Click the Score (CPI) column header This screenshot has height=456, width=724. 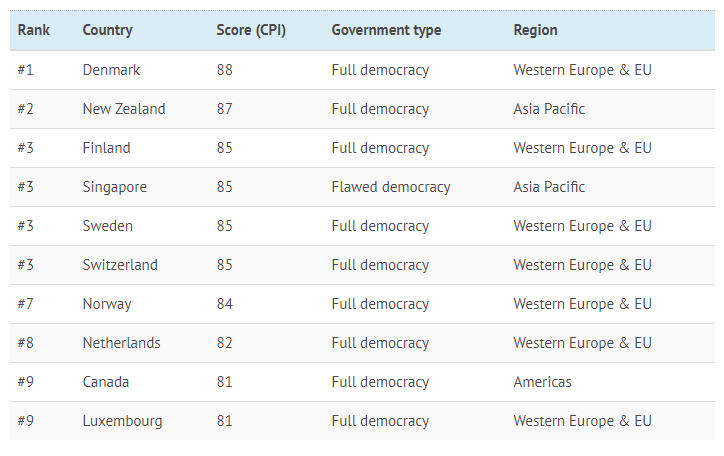pyautogui.click(x=251, y=30)
